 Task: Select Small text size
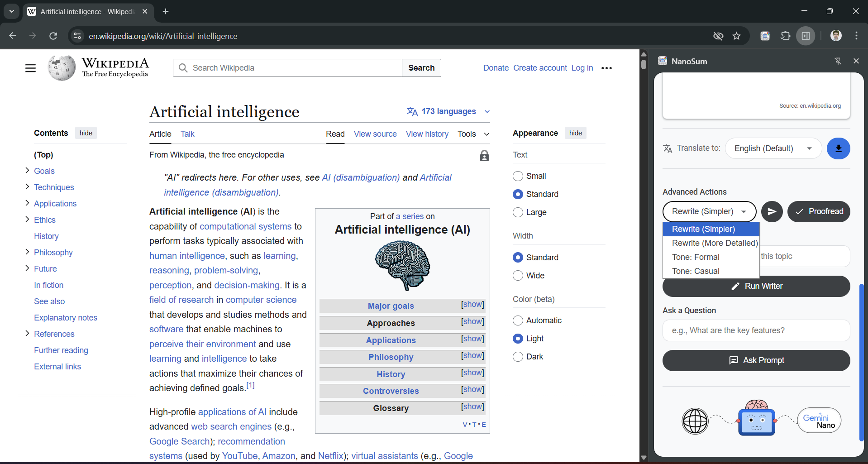[518, 176]
